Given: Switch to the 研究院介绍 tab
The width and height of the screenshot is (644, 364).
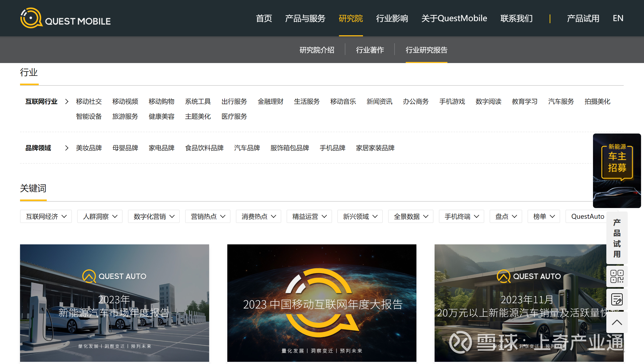Looking at the screenshot, I should (x=317, y=50).
